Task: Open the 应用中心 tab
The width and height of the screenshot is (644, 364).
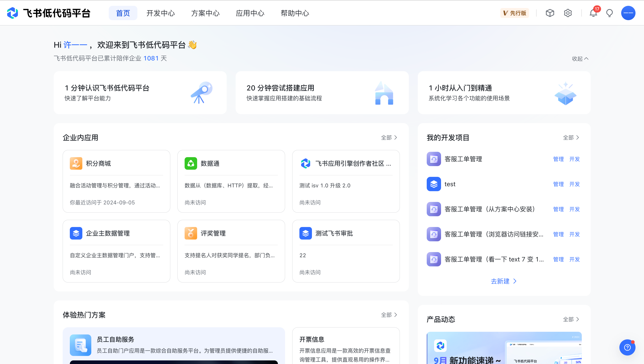Action: click(x=250, y=13)
